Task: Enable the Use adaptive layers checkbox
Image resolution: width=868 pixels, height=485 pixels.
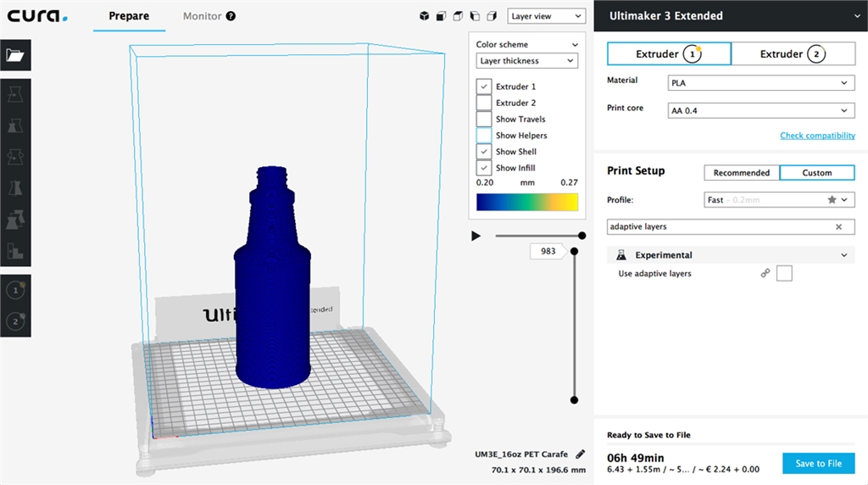Action: click(x=784, y=273)
